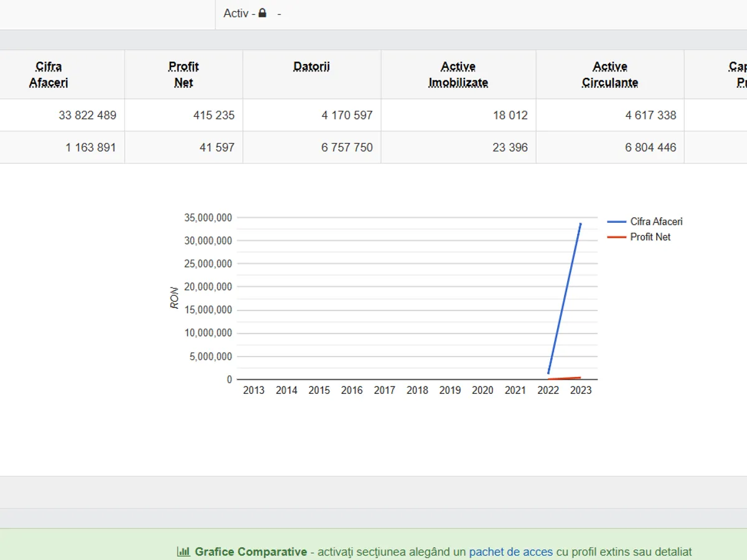Open the pachet de acces link
747x560 pixels.
point(510,552)
